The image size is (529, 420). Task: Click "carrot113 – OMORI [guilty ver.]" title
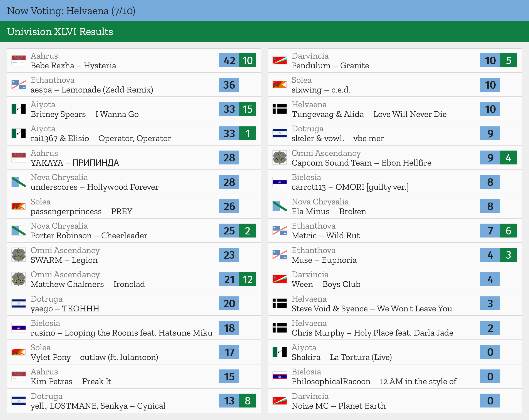point(350,187)
